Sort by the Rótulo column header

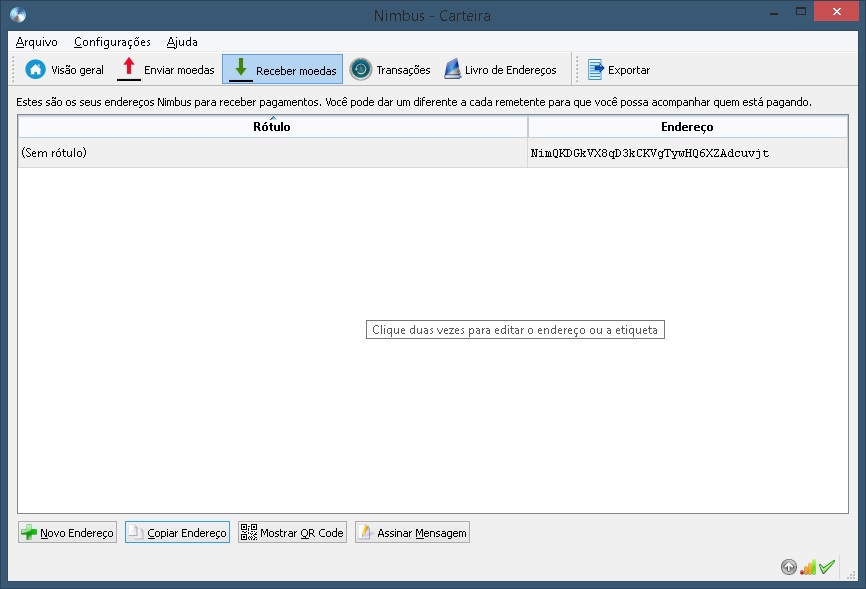click(272, 127)
